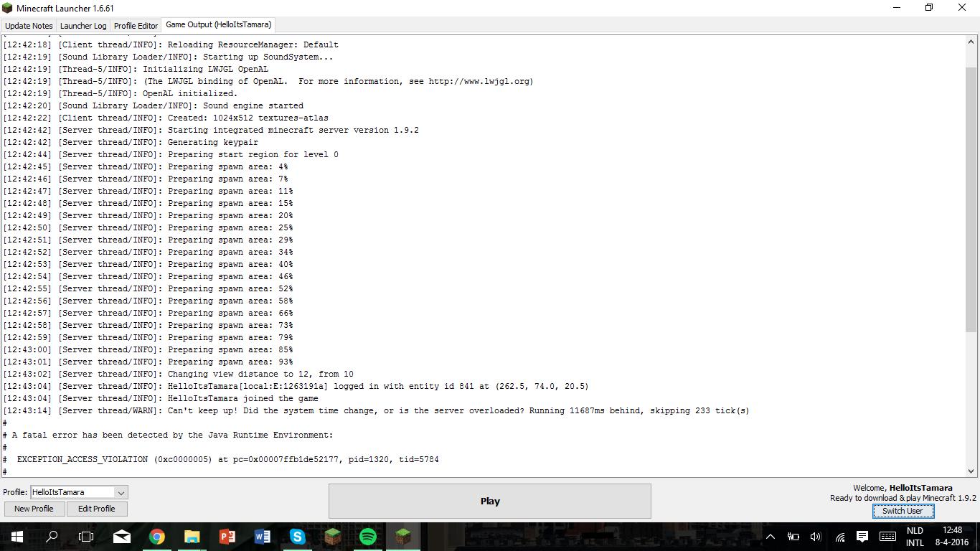Click the log scrollbar up arrow
The image size is (980, 551).
pos(972,42)
